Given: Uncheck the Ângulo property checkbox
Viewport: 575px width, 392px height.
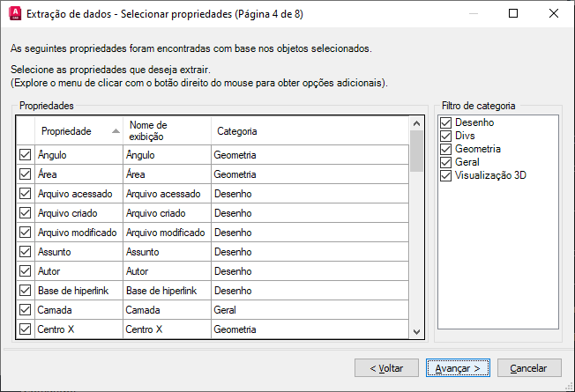Looking at the screenshot, I should click(26, 155).
